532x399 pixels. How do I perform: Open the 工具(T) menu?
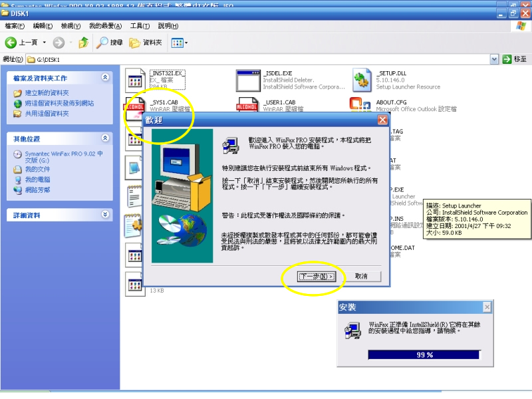point(140,26)
